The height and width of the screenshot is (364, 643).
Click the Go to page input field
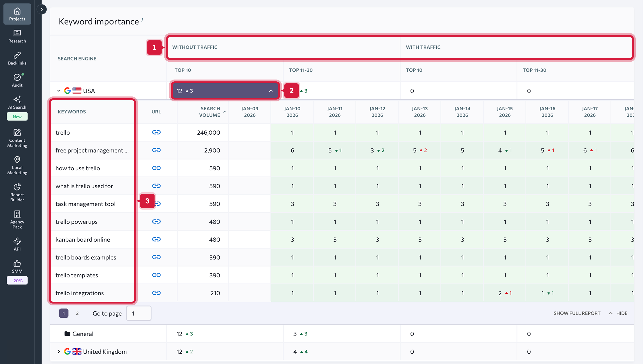[138, 313]
